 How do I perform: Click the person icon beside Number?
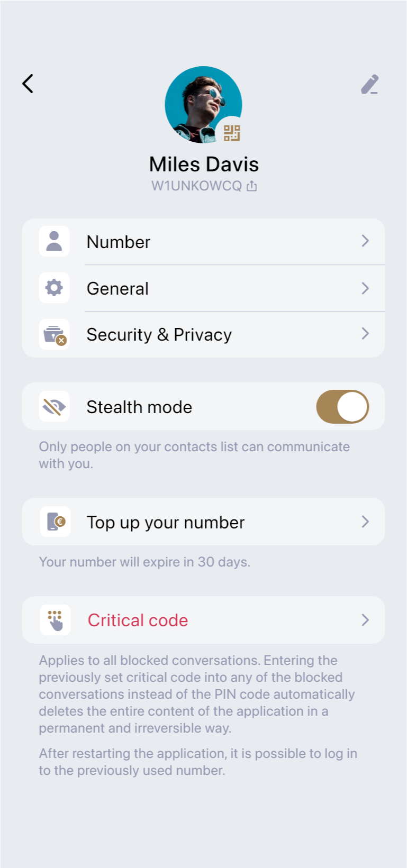[54, 241]
